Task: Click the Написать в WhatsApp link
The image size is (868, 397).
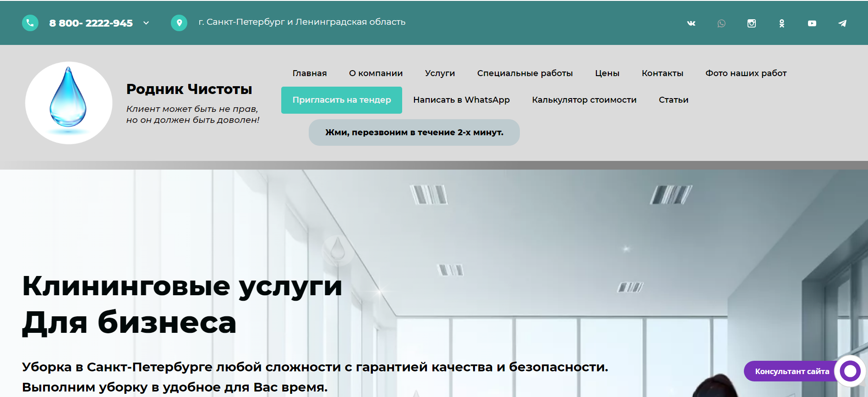Action: click(461, 100)
